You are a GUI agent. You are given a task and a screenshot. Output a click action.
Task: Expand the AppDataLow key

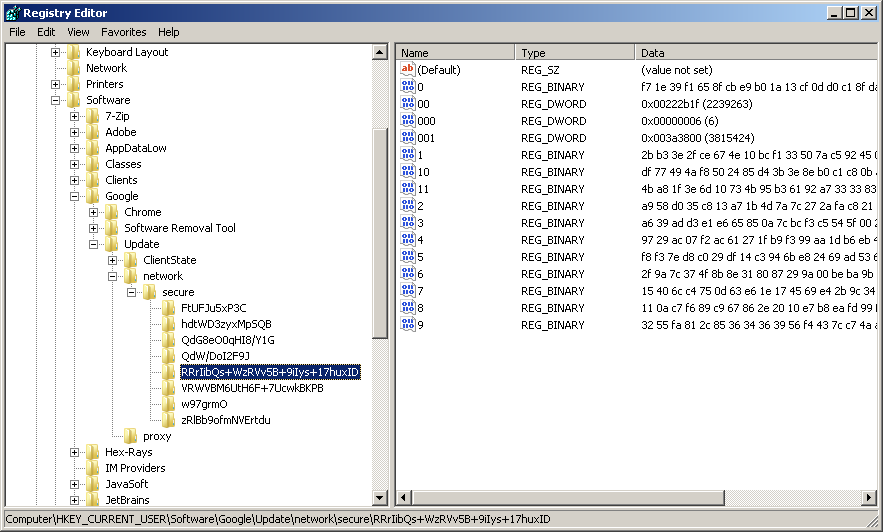pos(74,148)
